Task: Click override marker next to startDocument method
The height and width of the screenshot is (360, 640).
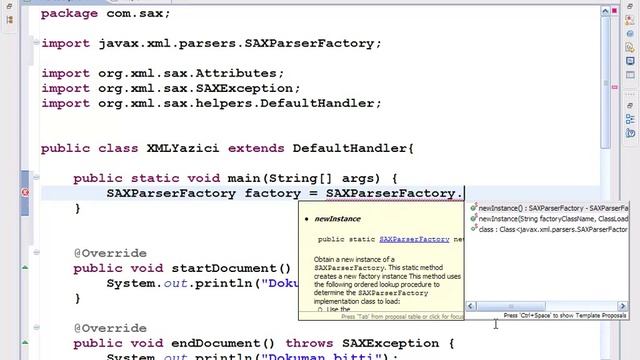Action: point(25,267)
